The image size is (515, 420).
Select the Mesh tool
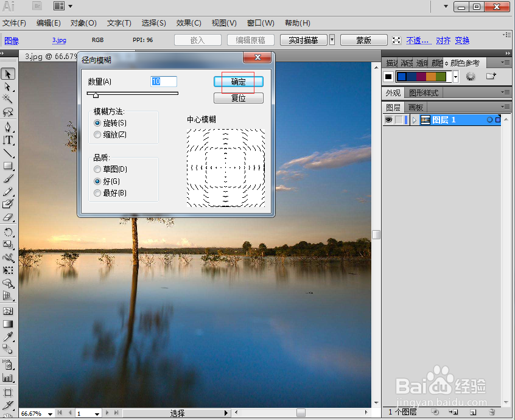tap(7, 311)
